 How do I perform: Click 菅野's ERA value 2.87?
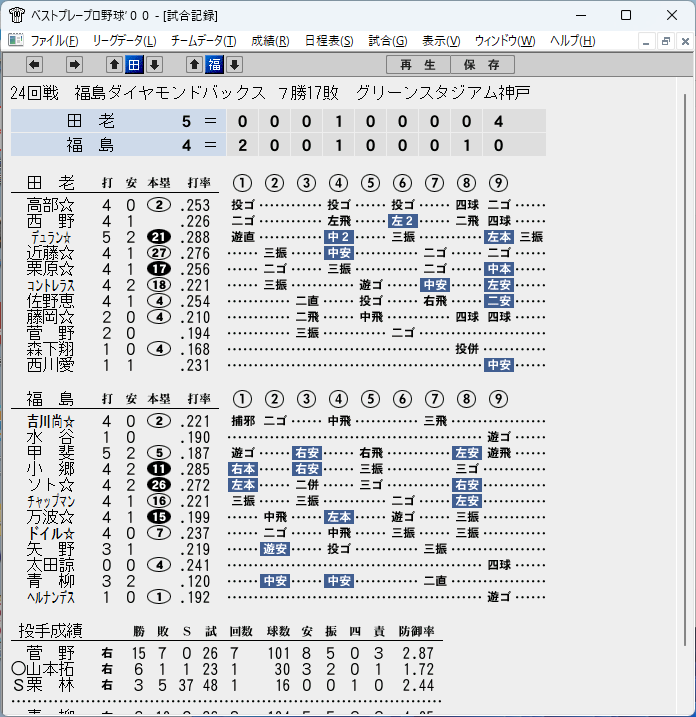(418, 653)
